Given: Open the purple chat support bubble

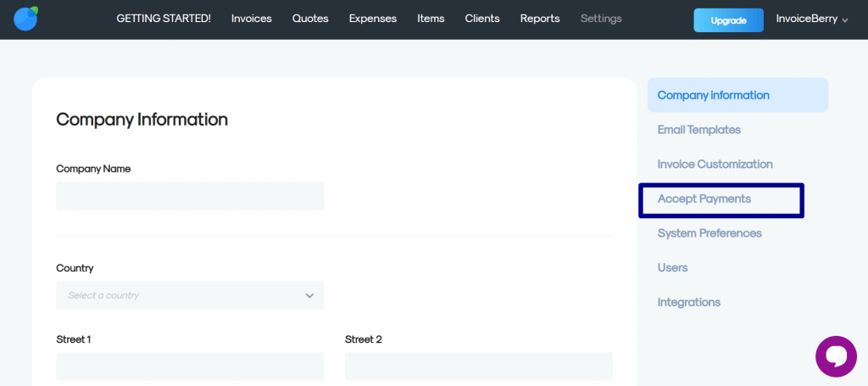Looking at the screenshot, I should [836, 356].
